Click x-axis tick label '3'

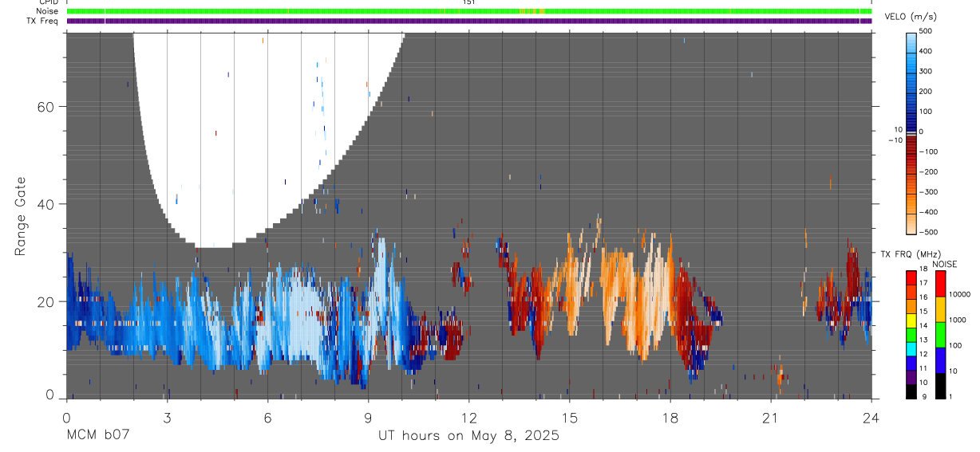(166, 417)
